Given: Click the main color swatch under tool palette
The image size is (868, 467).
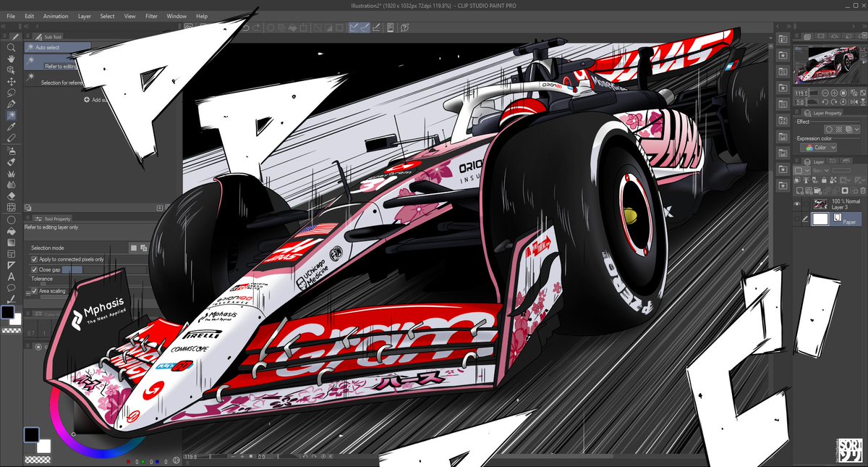Looking at the screenshot, I should point(7,311).
